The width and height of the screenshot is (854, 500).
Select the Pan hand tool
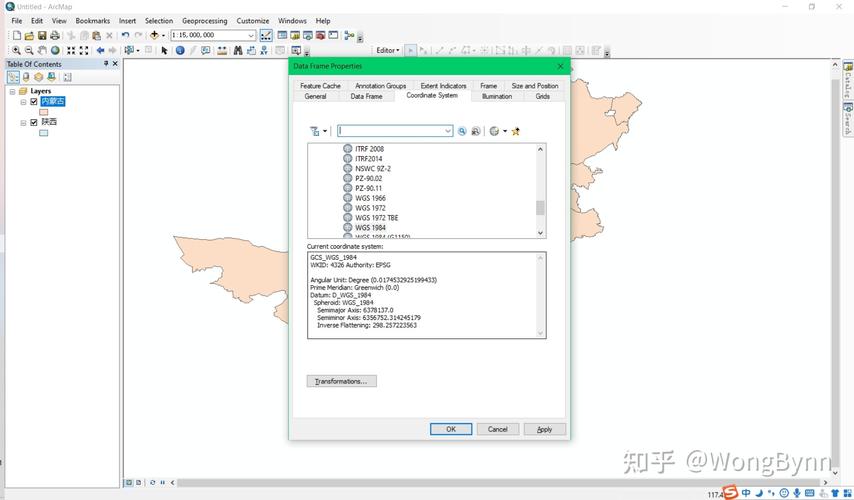pyautogui.click(x=42, y=50)
